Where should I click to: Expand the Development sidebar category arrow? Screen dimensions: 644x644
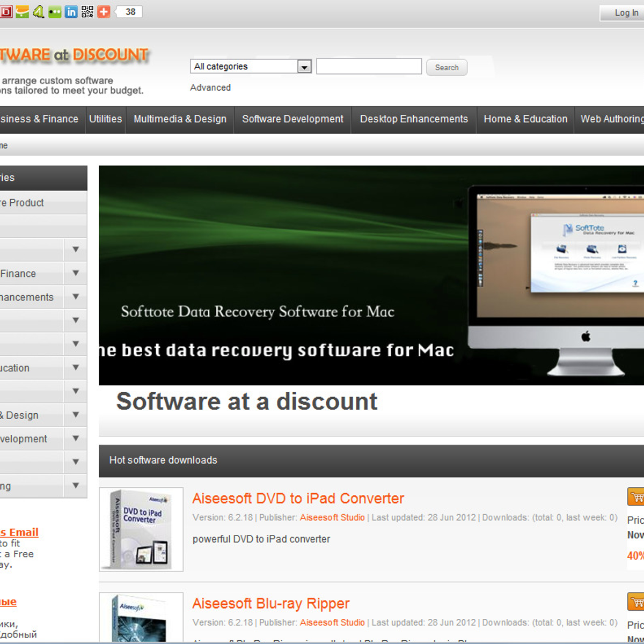[x=76, y=438]
